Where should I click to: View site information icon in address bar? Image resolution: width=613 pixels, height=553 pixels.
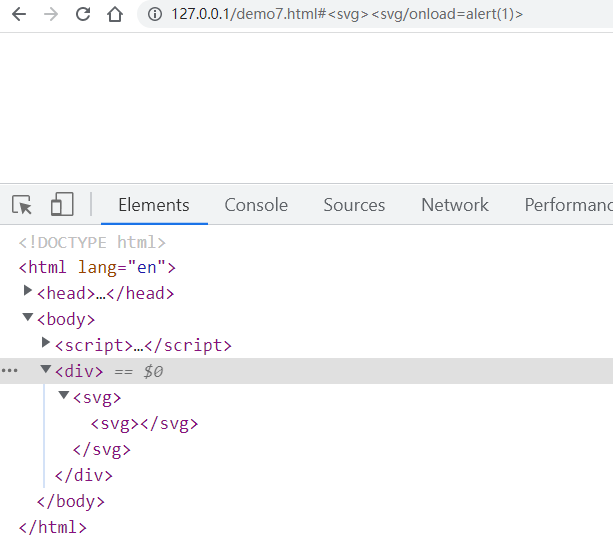coord(155,15)
